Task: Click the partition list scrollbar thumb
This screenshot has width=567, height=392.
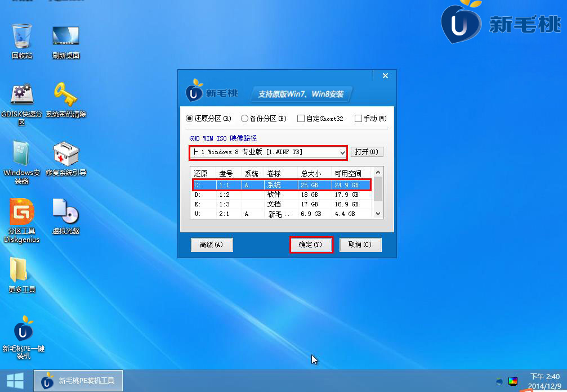Action: (x=378, y=188)
